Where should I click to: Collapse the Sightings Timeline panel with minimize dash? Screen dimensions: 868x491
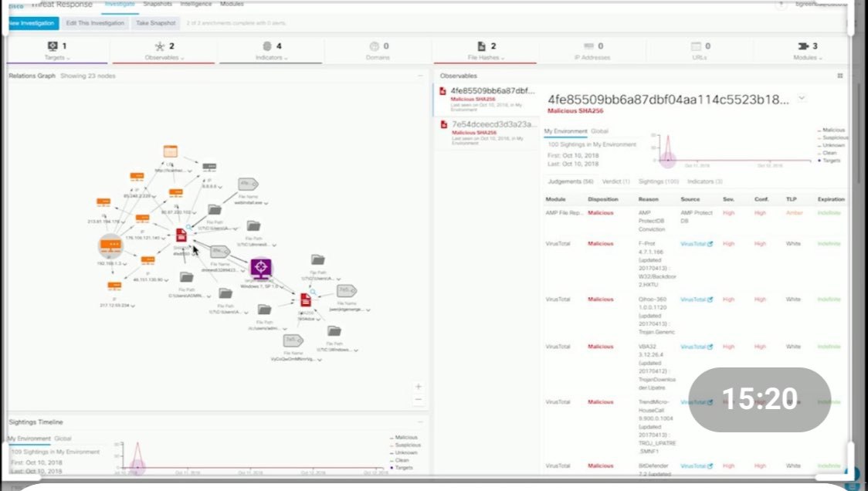(420, 422)
